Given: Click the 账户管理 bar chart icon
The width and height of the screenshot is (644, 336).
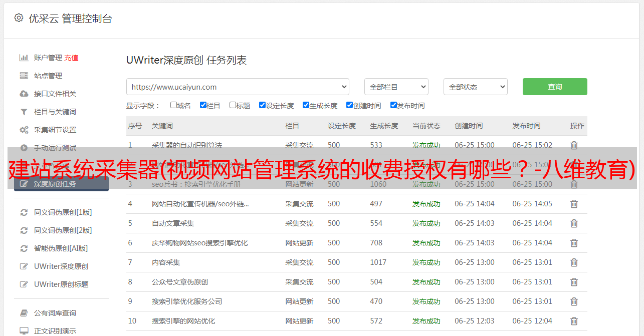Looking at the screenshot, I should click(24, 58).
